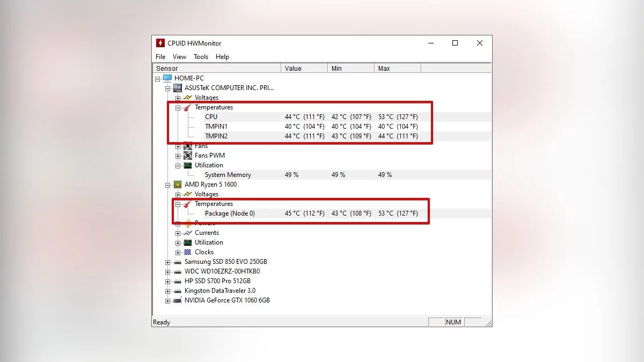Image resolution: width=644 pixels, height=362 pixels.
Task: Click the Value column header
Action: pos(304,68)
